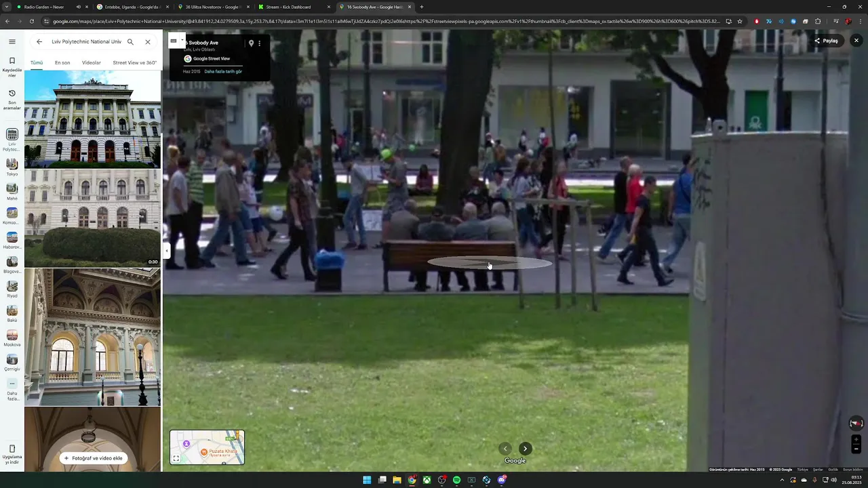The width and height of the screenshot is (868, 488).
Task: Switch to 36 Ulitsa Novatorov tab
Action: point(214,7)
